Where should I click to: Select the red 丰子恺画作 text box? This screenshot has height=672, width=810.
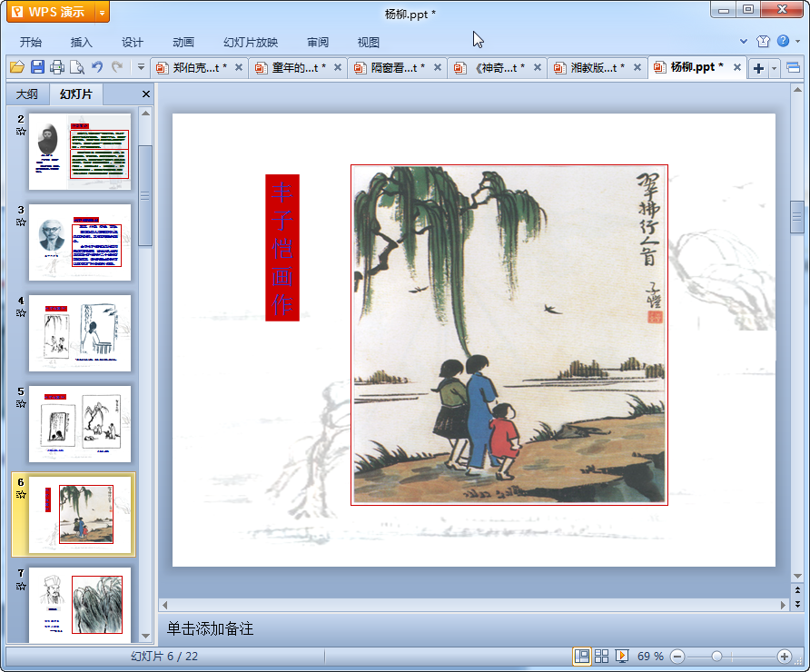tap(282, 247)
